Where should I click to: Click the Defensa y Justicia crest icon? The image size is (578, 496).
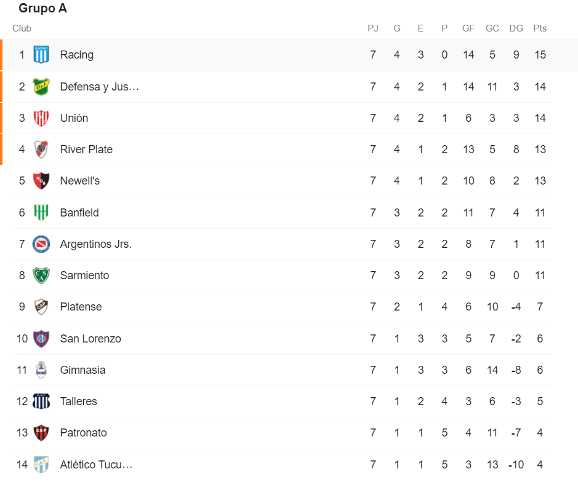(41, 87)
